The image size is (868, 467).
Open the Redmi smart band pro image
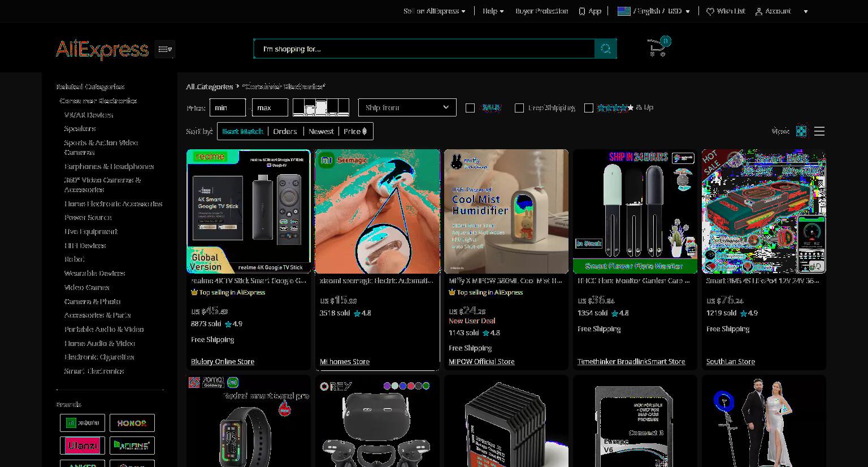pyautogui.click(x=249, y=421)
